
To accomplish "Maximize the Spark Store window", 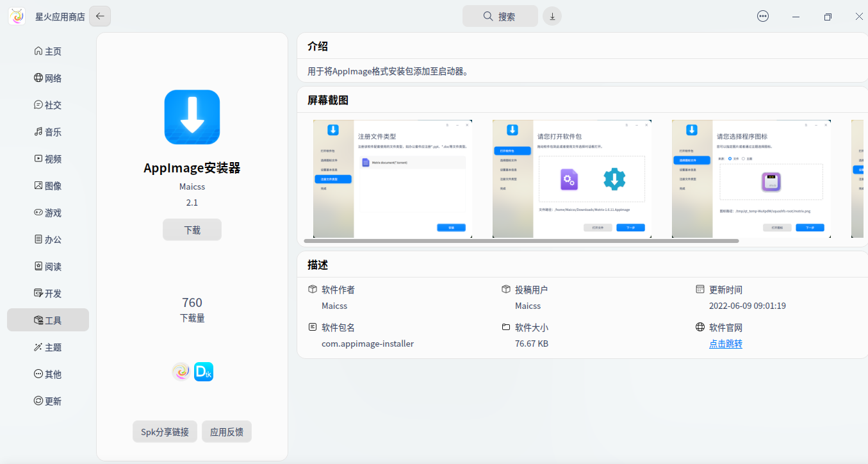I will (828, 17).
